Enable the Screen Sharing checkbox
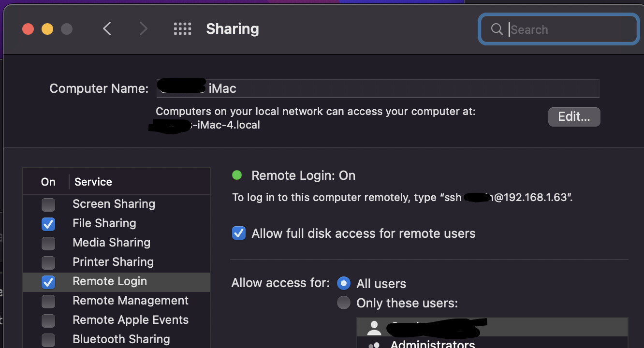Screen dimensions: 644x348 [48, 204]
